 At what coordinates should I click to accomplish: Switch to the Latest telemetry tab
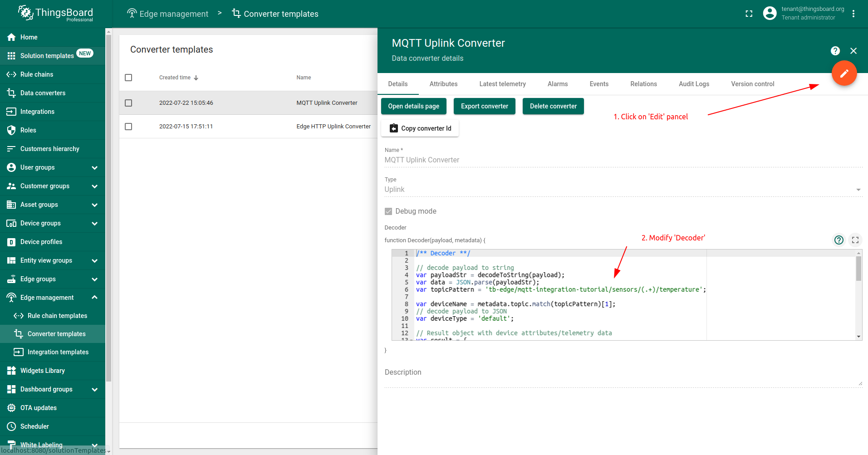tap(502, 84)
